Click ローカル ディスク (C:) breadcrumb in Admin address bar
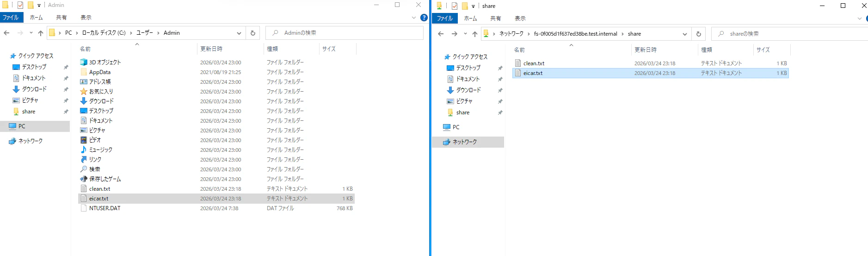This screenshot has height=256, width=868. pos(104,33)
